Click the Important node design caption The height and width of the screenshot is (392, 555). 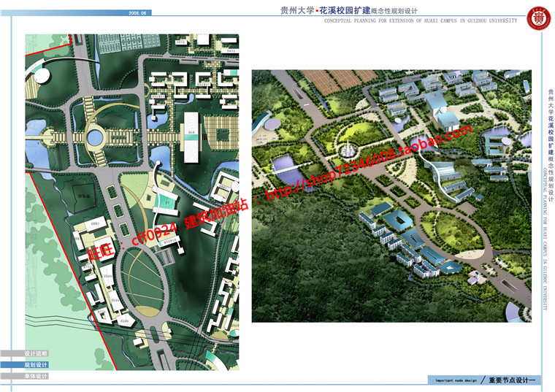pyautogui.click(x=456, y=380)
